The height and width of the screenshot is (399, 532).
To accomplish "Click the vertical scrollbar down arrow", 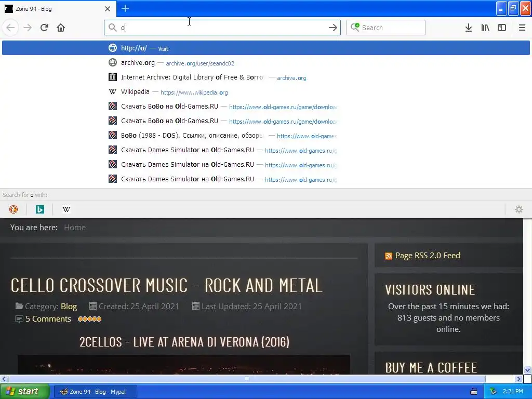I will point(527,370).
